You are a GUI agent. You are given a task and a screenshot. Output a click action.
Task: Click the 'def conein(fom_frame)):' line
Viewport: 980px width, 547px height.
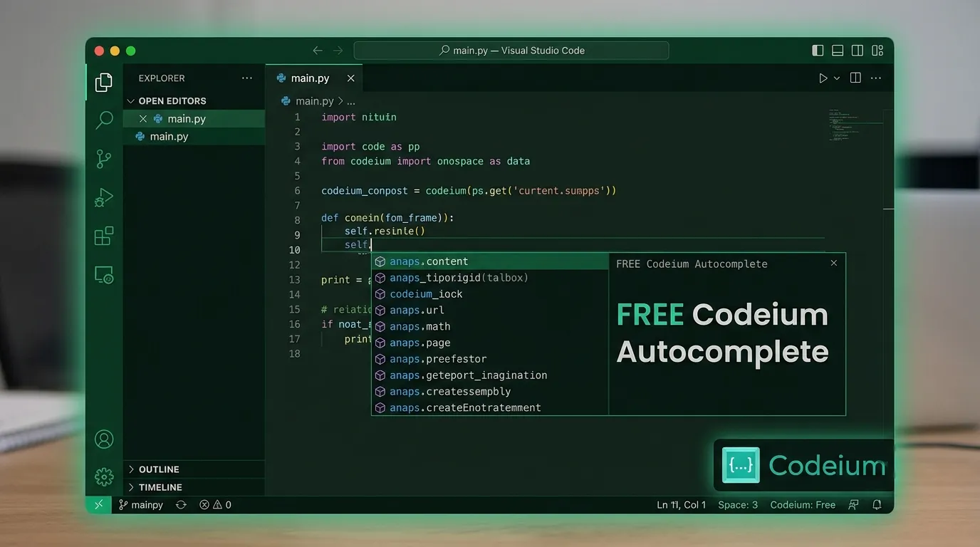(x=387, y=218)
